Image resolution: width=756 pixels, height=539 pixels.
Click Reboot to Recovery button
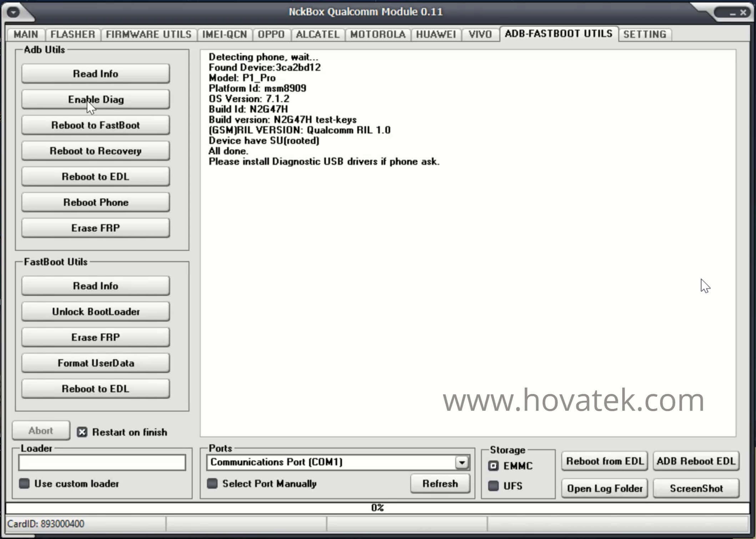(x=96, y=151)
